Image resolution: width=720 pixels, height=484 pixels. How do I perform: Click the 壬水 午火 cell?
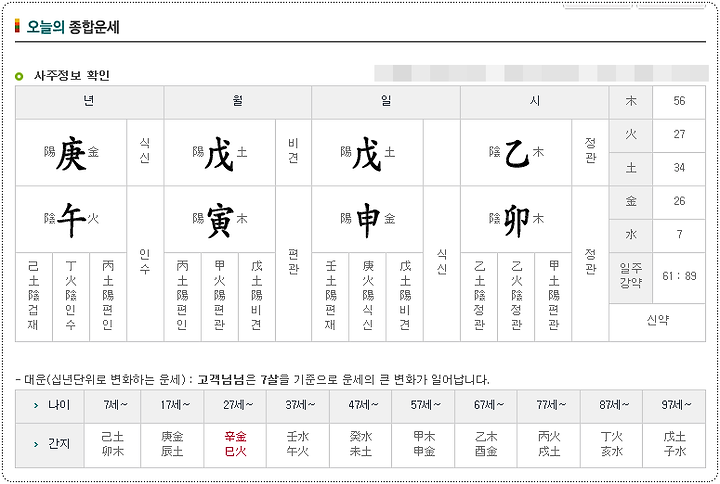point(298,445)
